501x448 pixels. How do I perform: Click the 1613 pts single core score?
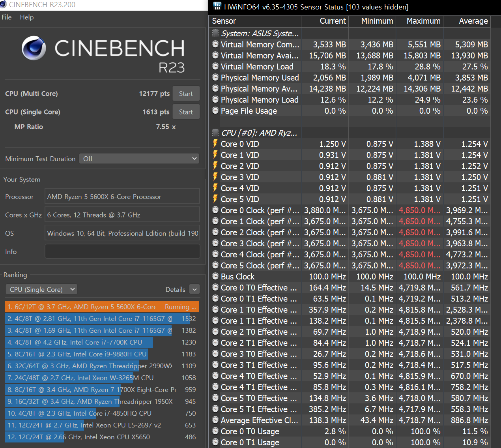[156, 112]
